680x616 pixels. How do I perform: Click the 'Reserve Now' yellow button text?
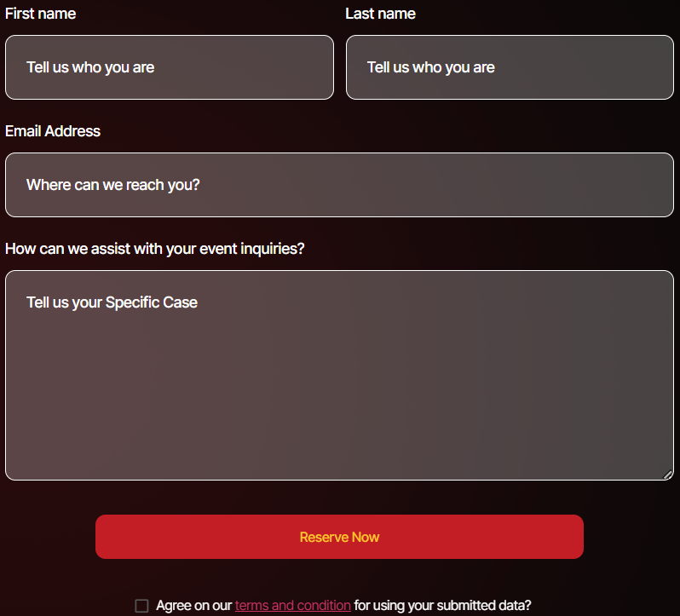point(339,537)
